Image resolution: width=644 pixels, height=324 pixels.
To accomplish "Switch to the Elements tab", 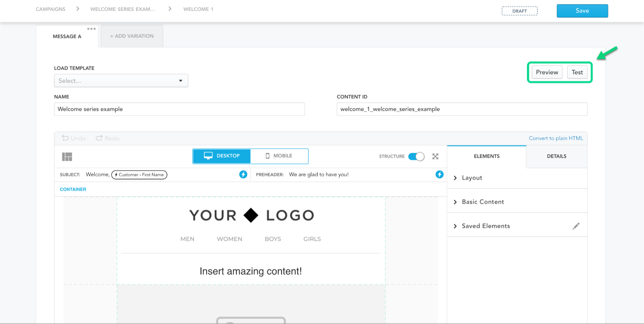I will (x=487, y=156).
